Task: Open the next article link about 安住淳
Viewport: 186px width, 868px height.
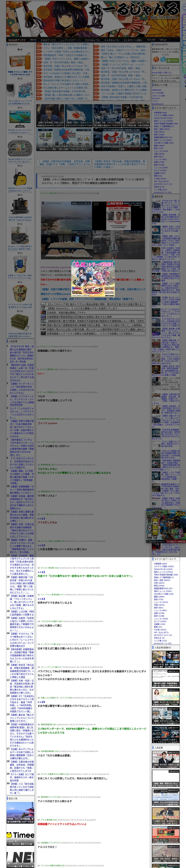Action: coord(120,164)
